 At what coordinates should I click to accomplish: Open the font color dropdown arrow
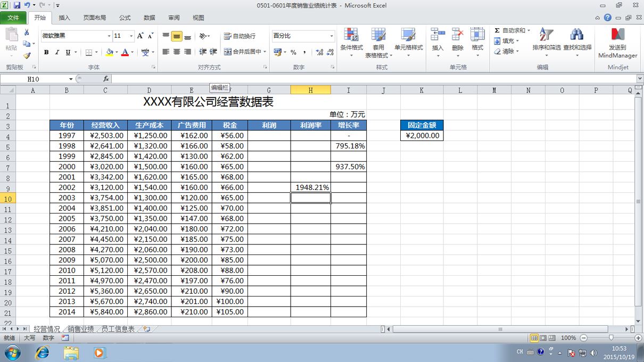132,52
